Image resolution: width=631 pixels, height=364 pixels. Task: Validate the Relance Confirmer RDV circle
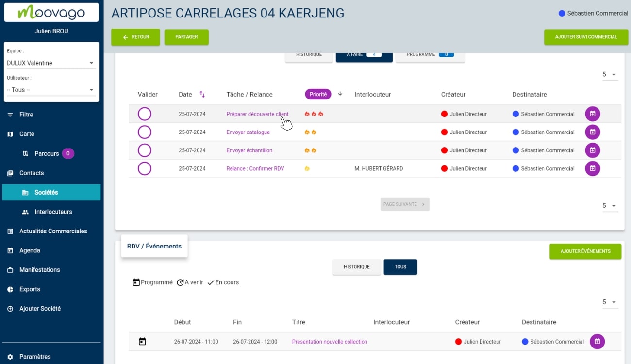point(145,168)
